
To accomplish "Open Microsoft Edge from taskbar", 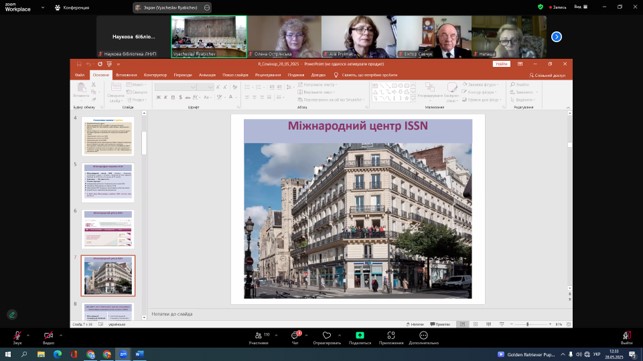I will [x=57, y=354].
